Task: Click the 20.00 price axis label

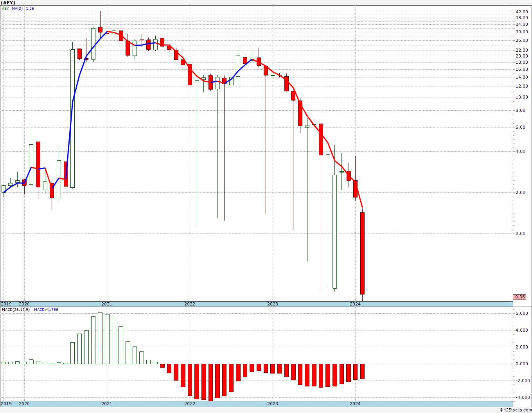Action: [522, 56]
